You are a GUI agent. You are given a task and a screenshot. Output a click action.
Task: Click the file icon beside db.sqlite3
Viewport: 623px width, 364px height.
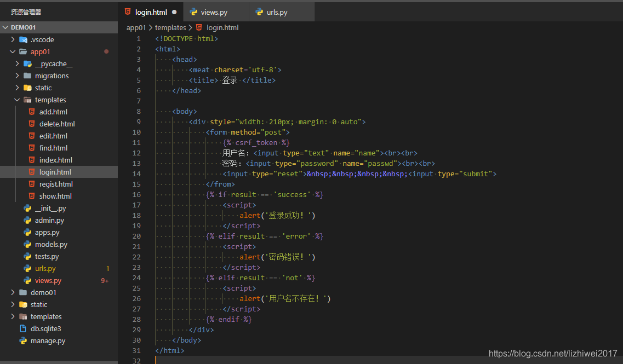click(x=23, y=328)
